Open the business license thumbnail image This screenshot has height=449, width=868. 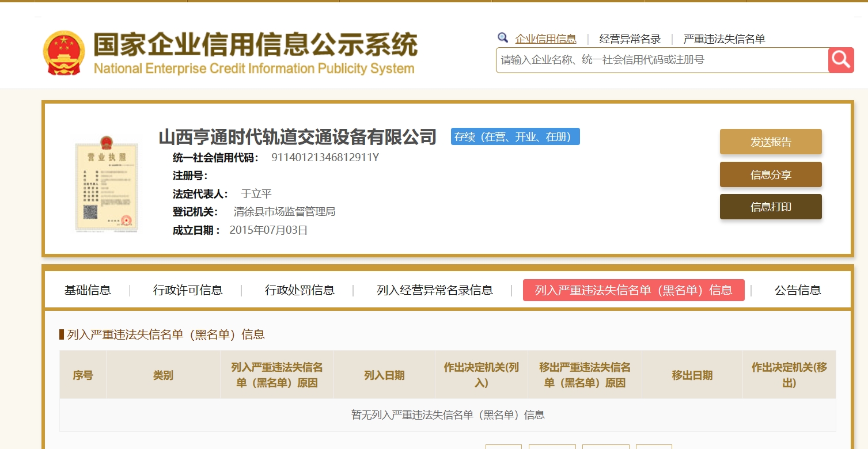(107, 184)
